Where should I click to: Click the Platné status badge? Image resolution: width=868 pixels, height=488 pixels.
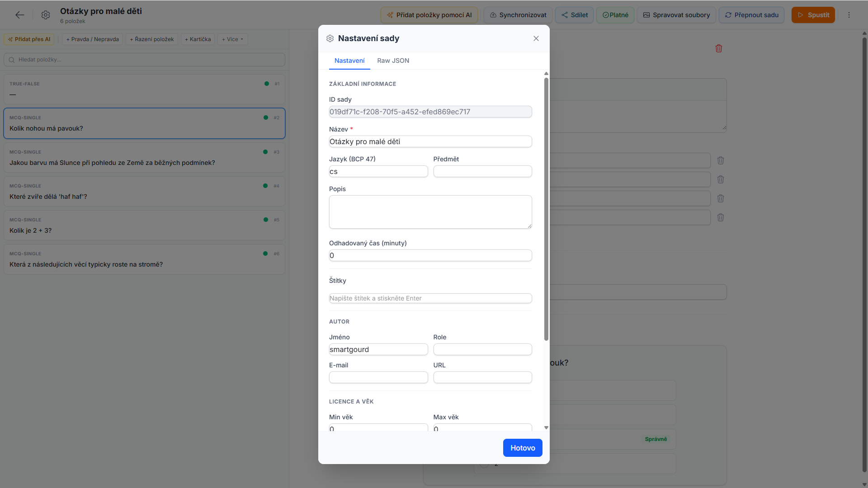[x=615, y=15]
